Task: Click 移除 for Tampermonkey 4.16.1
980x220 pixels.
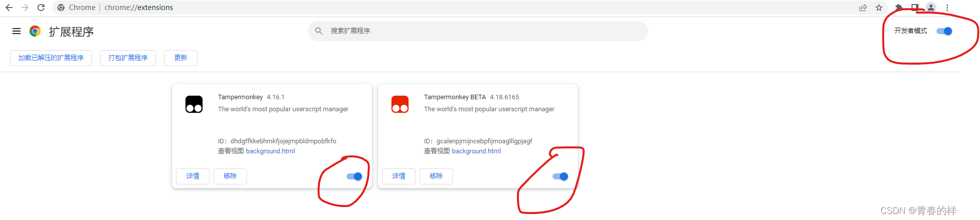Action: [x=230, y=176]
